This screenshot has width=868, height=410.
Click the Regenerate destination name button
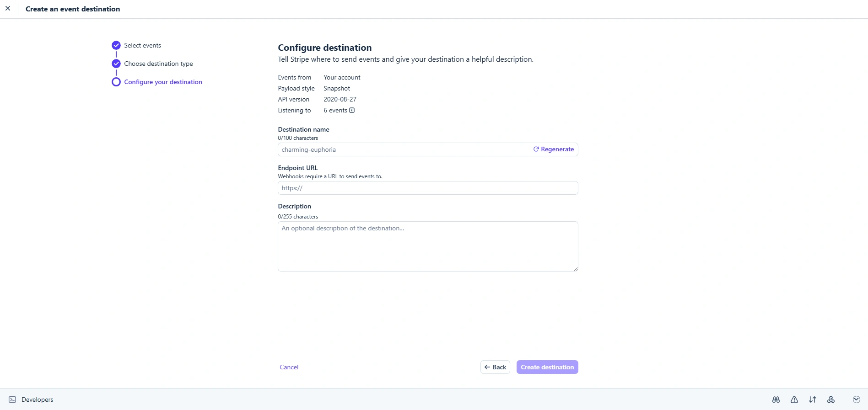pos(554,149)
